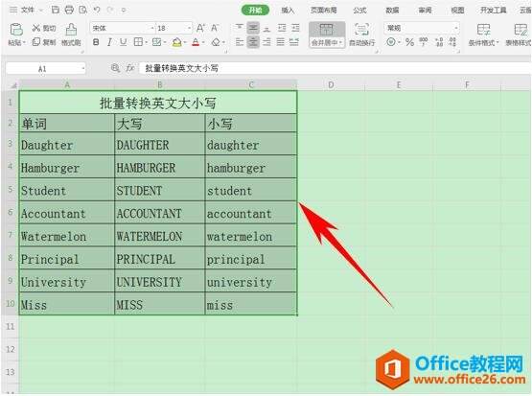Toggle Merge and Center button
The image size is (532, 396).
pos(327,35)
